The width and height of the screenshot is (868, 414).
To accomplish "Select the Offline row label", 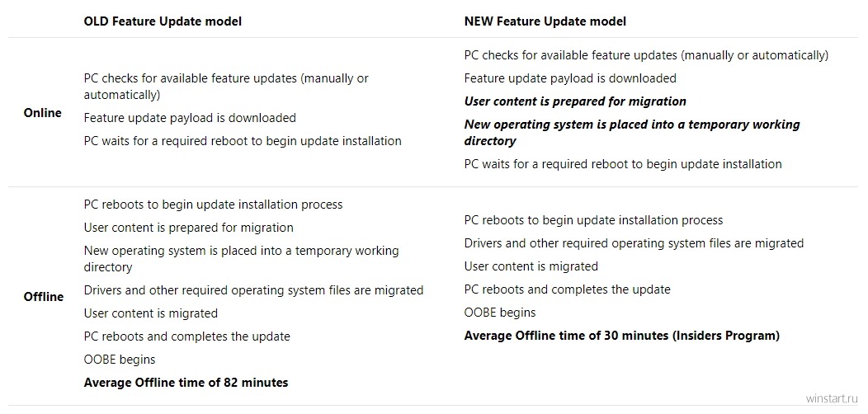I will (44, 297).
